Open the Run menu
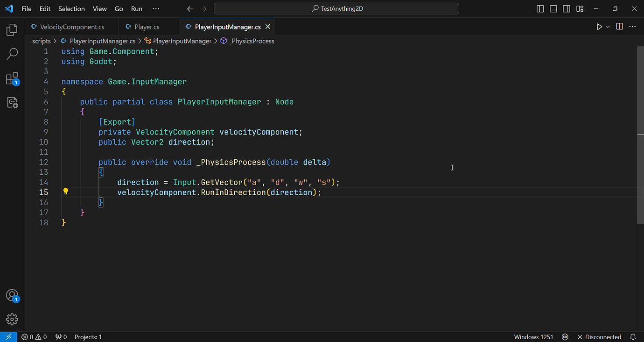The width and height of the screenshot is (644, 342). click(x=137, y=9)
